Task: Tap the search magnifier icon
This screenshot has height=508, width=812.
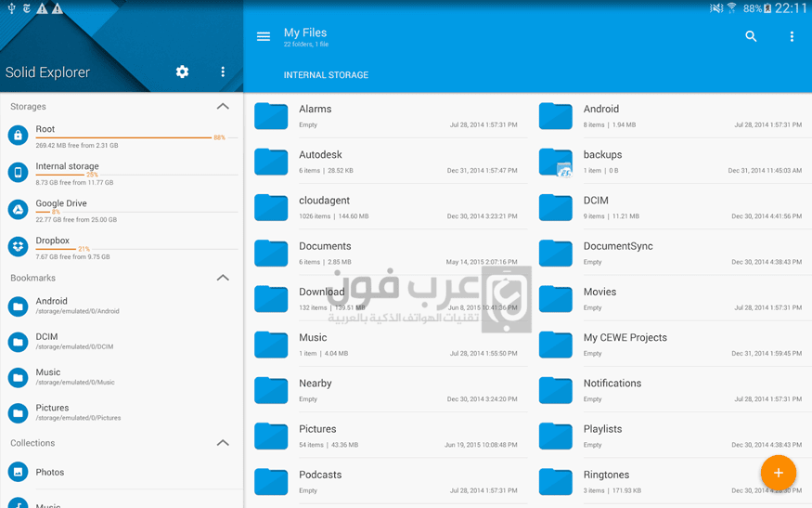Action: coord(751,36)
